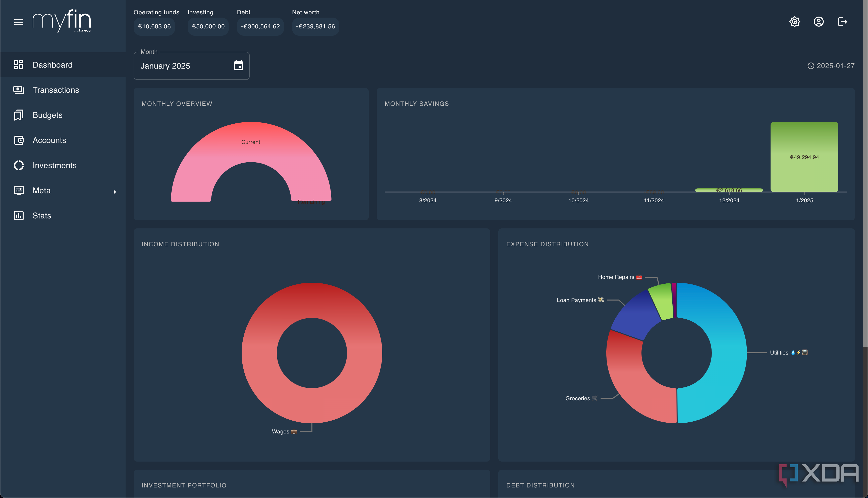Open the Stats page
The height and width of the screenshot is (498, 868).
[63, 216]
